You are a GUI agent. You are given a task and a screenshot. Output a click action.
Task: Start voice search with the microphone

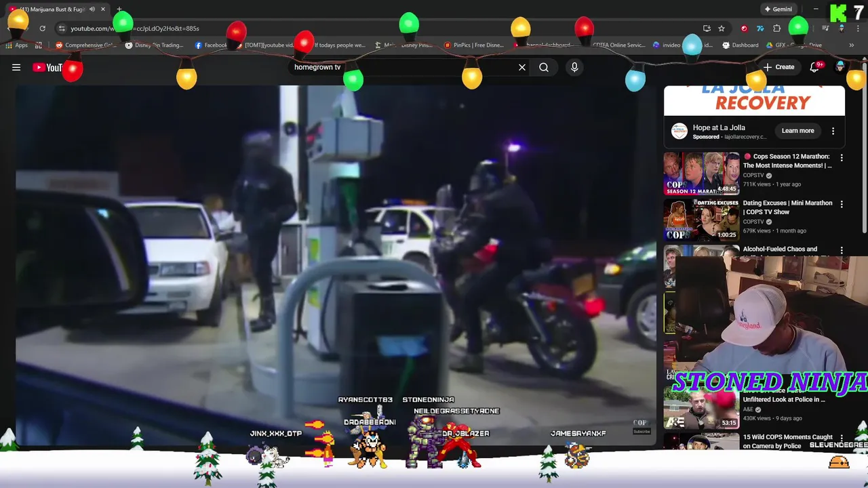click(x=574, y=67)
